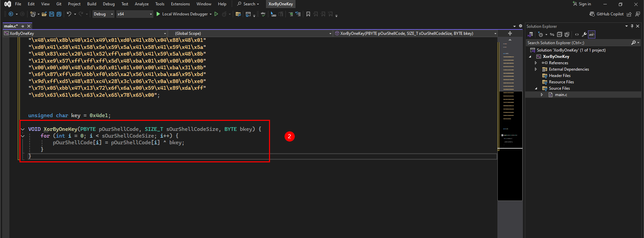Click the Open File folder icon

point(44,14)
